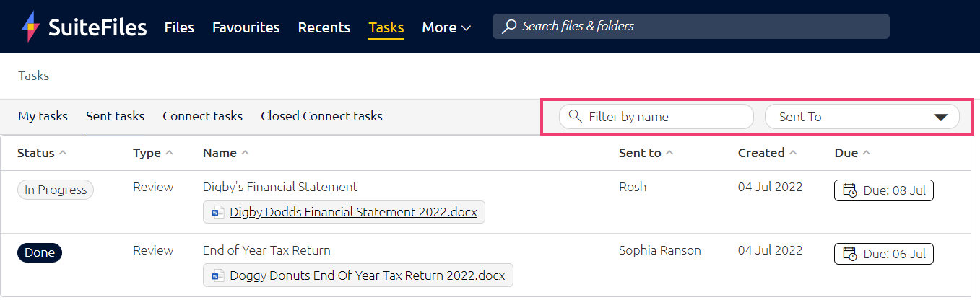The width and height of the screenshot is (980, 300).
Task: Expand the More menu in navigation
Action: pyautogui.click(x=446, y=27)
